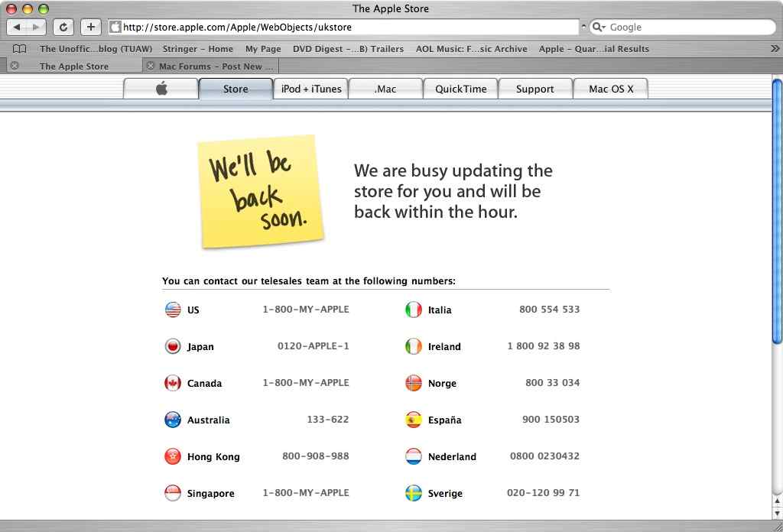
Task: Click the Nederland number 0800 0230432
Action: [544, 456]
